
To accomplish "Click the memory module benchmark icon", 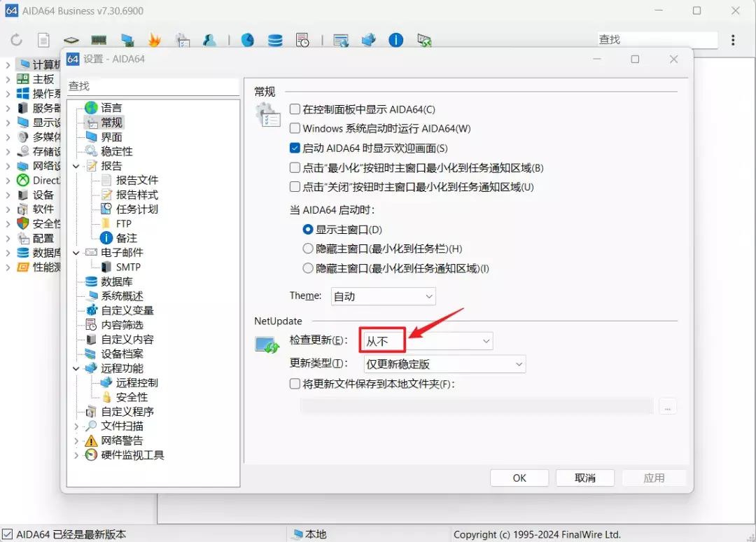I will tap(99, 39).
